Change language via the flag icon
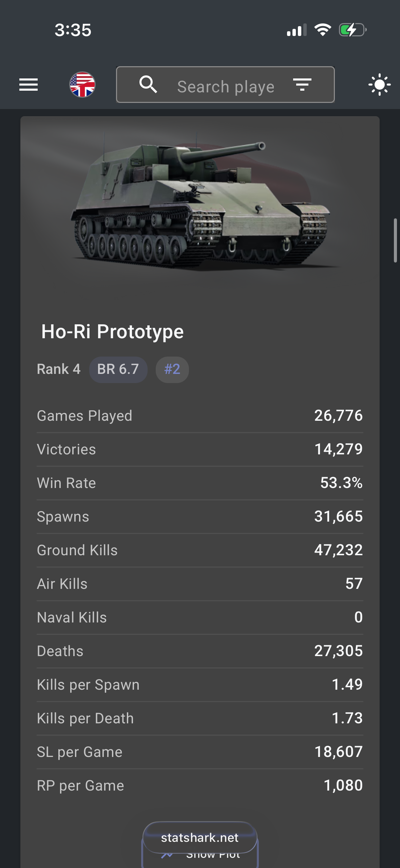 (82, 85)
